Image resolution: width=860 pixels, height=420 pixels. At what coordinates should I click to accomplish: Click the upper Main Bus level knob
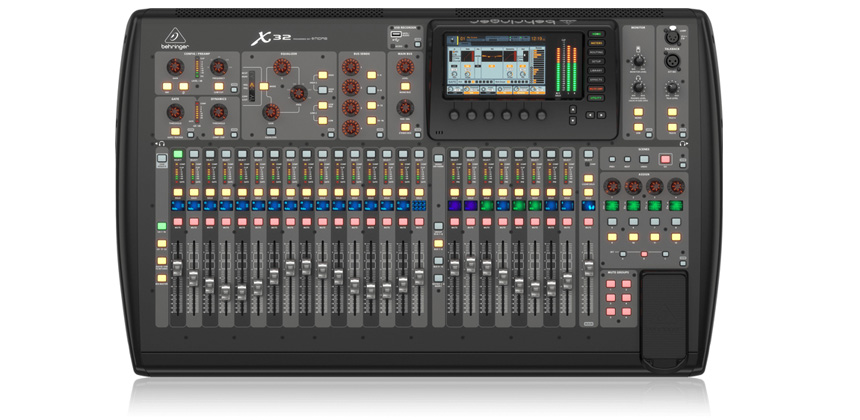[405, 66]
